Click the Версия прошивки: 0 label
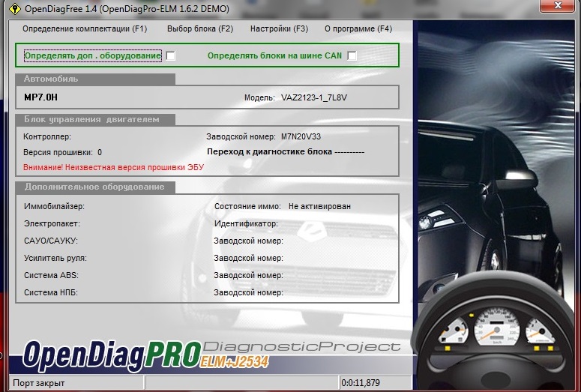 [x=62, y=153]
